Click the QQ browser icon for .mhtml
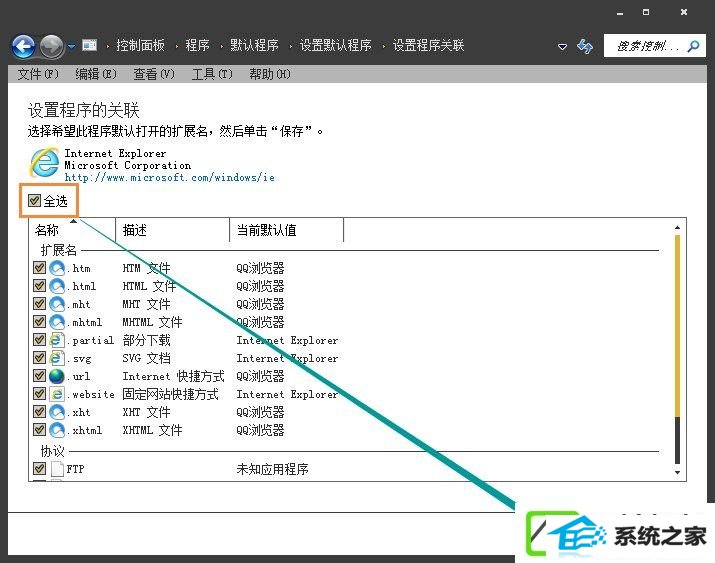Screen dimensions: 715x563 (57, 322)
